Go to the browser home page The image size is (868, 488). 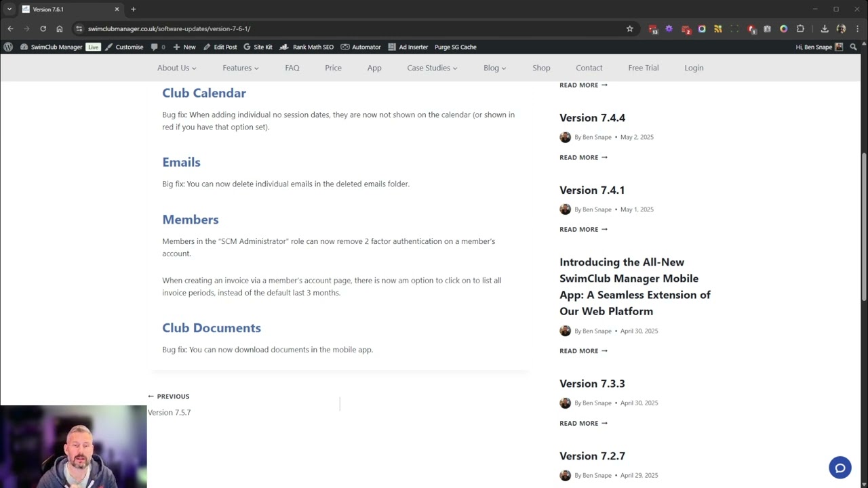tap(60, 28)
